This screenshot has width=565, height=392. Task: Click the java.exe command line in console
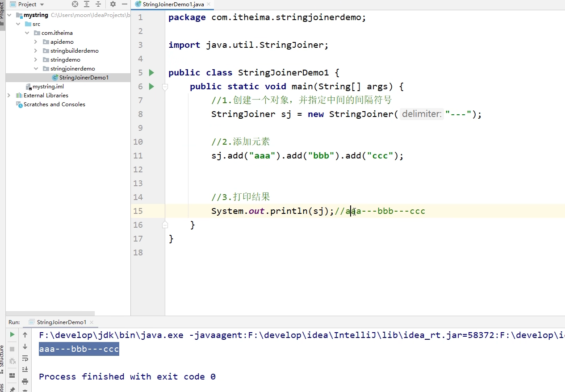(302, 335)
